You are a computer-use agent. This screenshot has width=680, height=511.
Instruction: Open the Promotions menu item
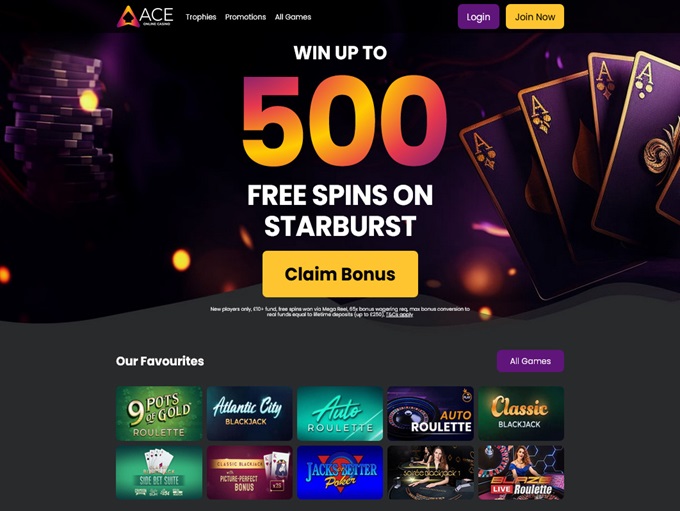coord(245,17)
